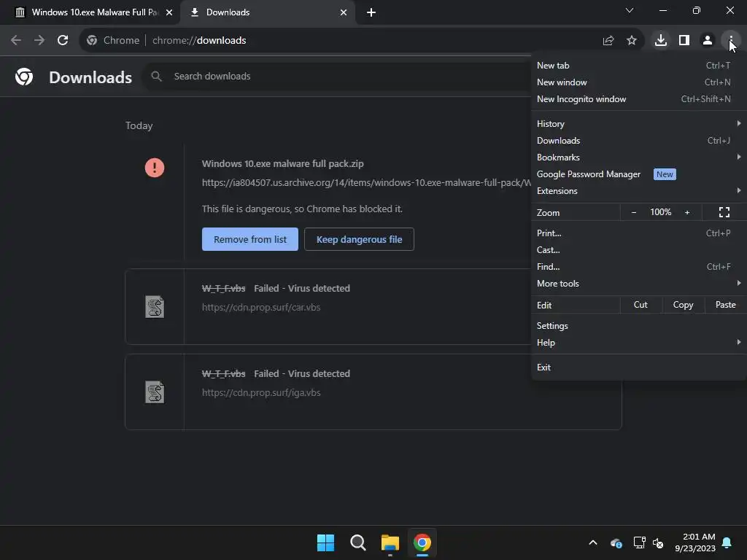Go back with the browser back arrow
This screenshot has height=560, width=747.
pos(16,41)
